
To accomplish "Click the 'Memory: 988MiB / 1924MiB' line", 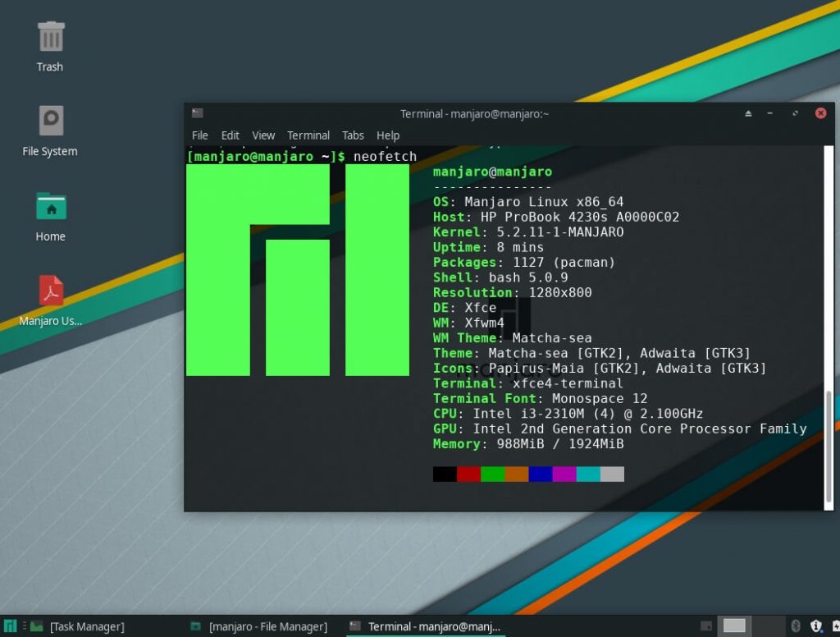I will [528, 444].
